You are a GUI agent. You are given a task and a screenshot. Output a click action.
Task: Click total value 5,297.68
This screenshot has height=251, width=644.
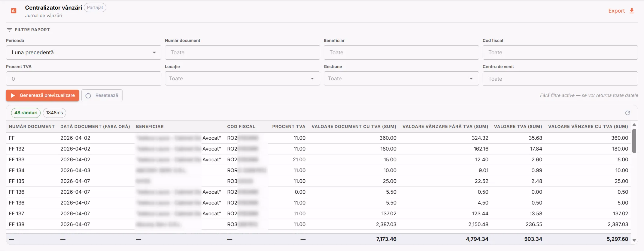(x=617, y=239)
